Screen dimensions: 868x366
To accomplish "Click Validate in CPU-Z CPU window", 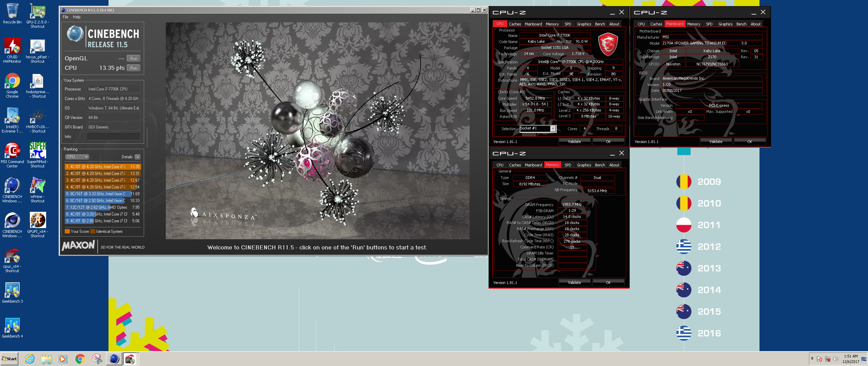I will click(574, 142).
